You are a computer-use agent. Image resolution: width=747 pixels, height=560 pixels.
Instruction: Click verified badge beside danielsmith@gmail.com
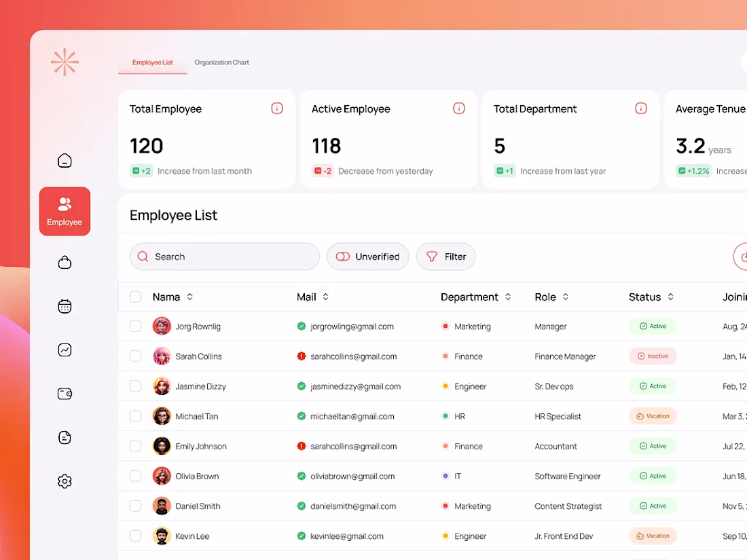(x=301, y=506)
